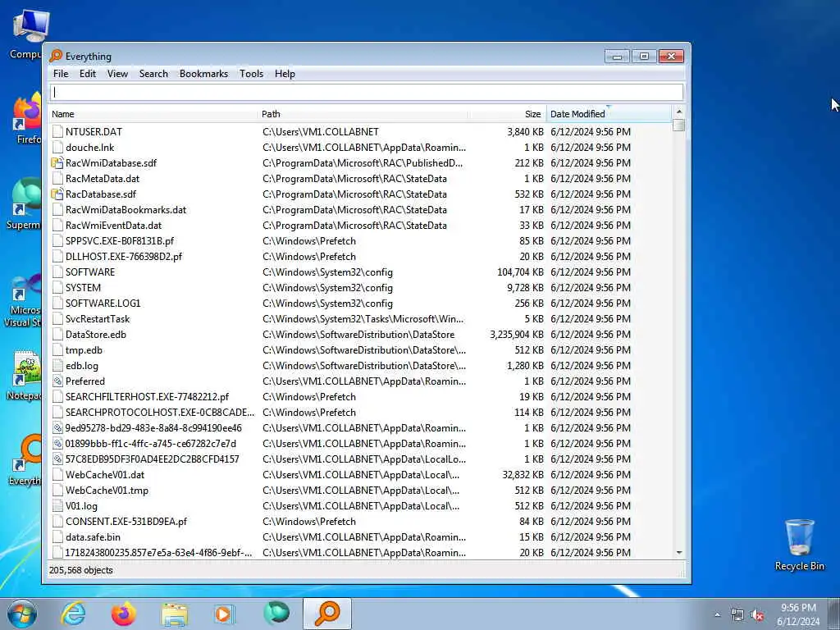Select the DataStore.edb file icon
Image resolution: width=840 pixels, height=630 pixels.
57,335
